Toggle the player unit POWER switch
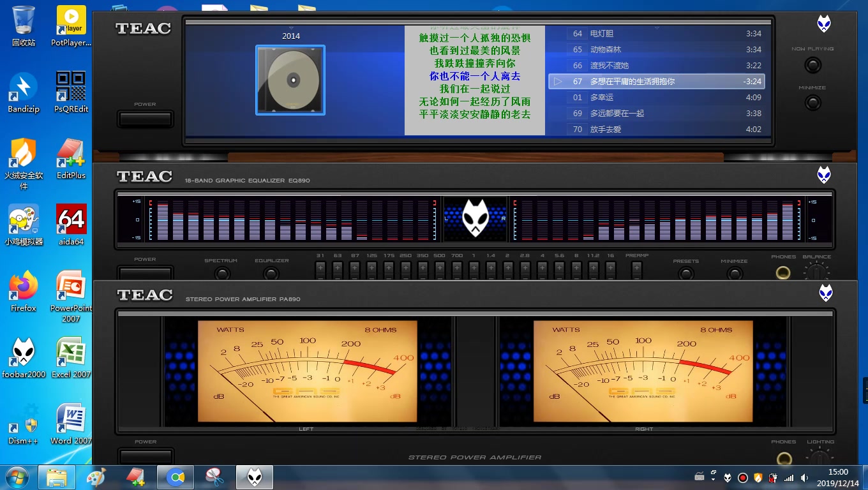The image size is (868, 490). pyautogui.click(x=145, y=119)
